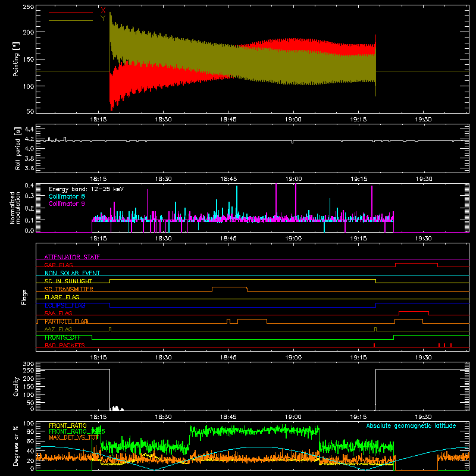Click the ECLIPSE_FLAG label
The width and height of the screenshot is (476, 476).
(65, 305)
